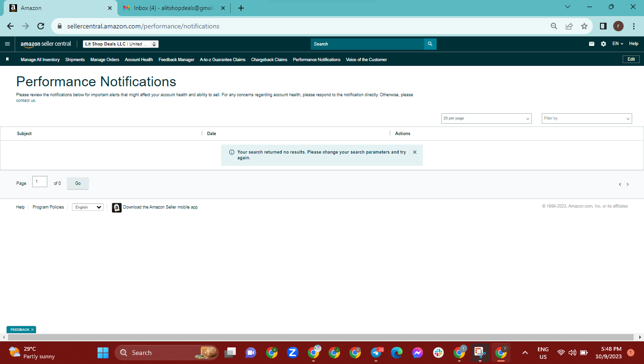Open Voice of the Customer

367,60
